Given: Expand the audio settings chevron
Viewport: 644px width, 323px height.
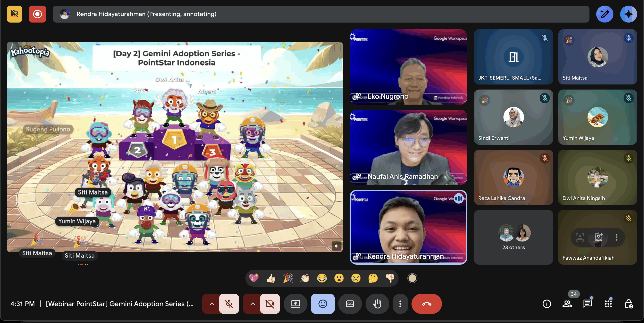Looking at the screenshot, I should (x=212, y=304).
